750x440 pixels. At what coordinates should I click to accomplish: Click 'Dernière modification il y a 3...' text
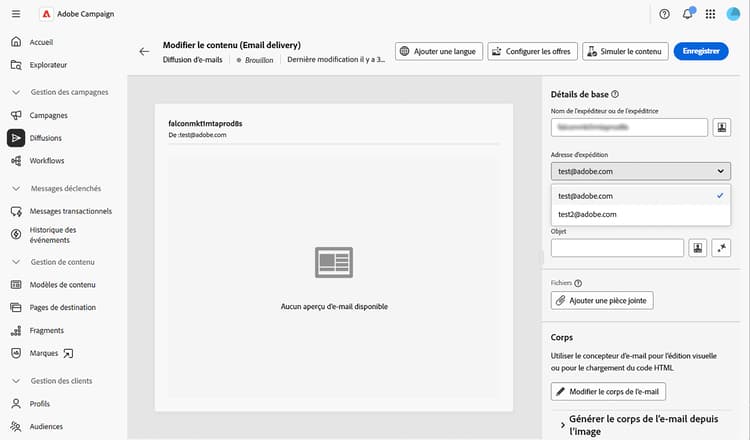pyautogui.click(x=336, y=59)
